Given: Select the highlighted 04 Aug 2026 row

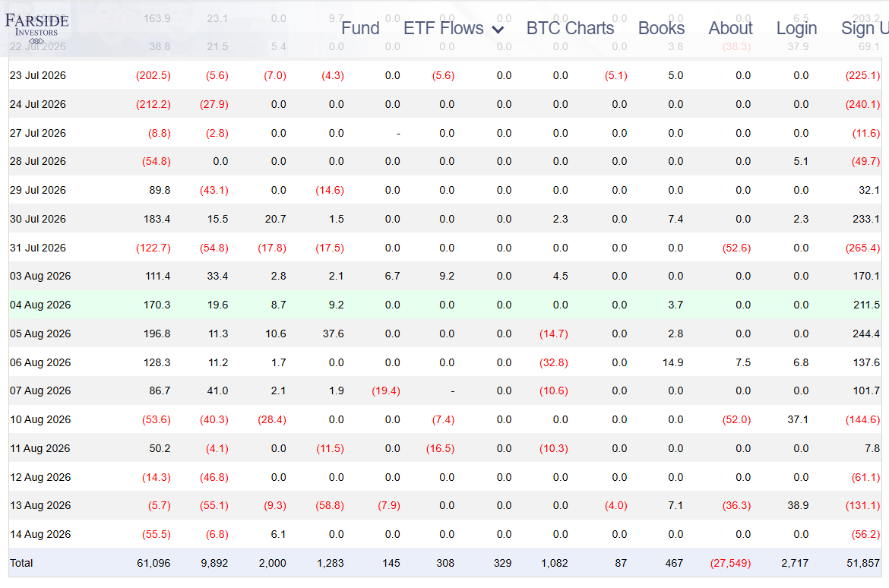Looking at the screenshot, I should click(445, 305).
